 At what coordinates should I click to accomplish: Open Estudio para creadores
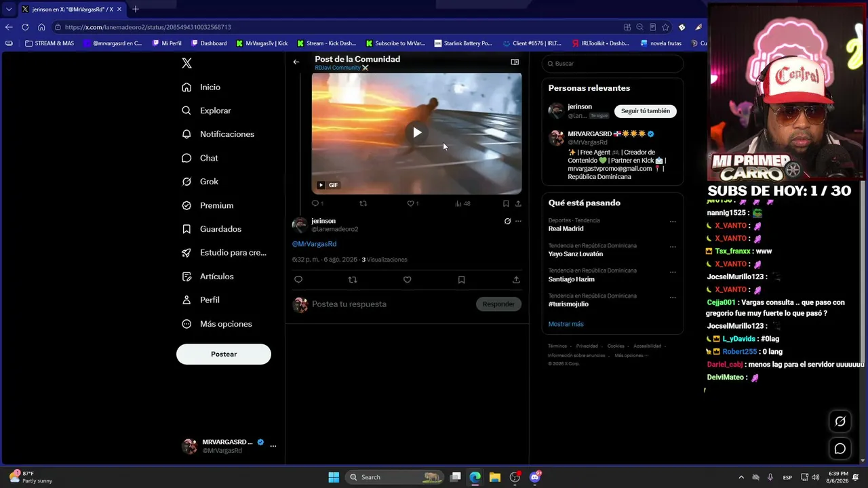click(224, 253)
